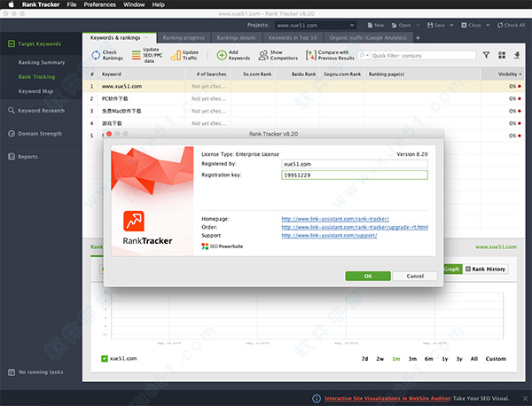This screenshot has height=406, width=532.
Task: Open Keywords & rankings tab dropdown arrow
Action: coord(146,37)
